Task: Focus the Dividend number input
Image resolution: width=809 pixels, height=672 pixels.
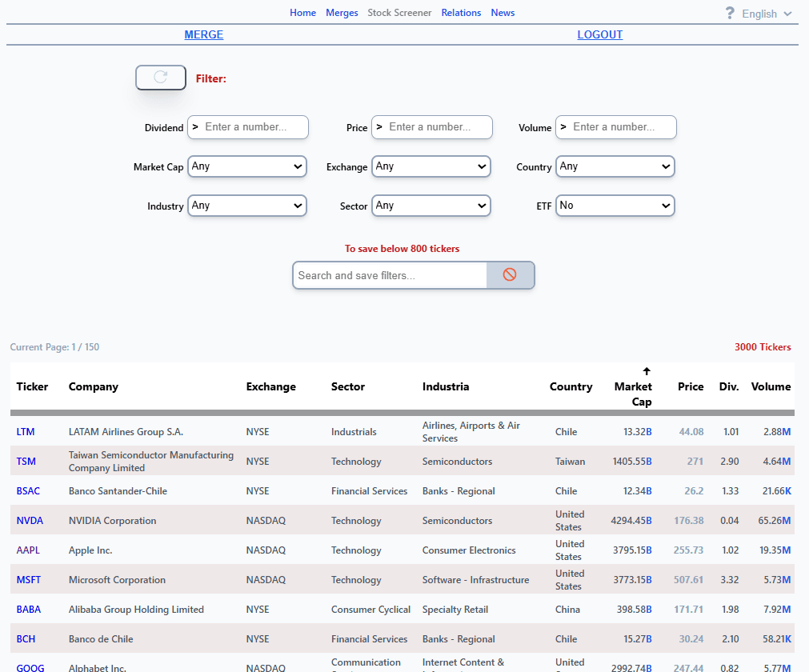Action: pyautogui.click(x=254, y=127)
